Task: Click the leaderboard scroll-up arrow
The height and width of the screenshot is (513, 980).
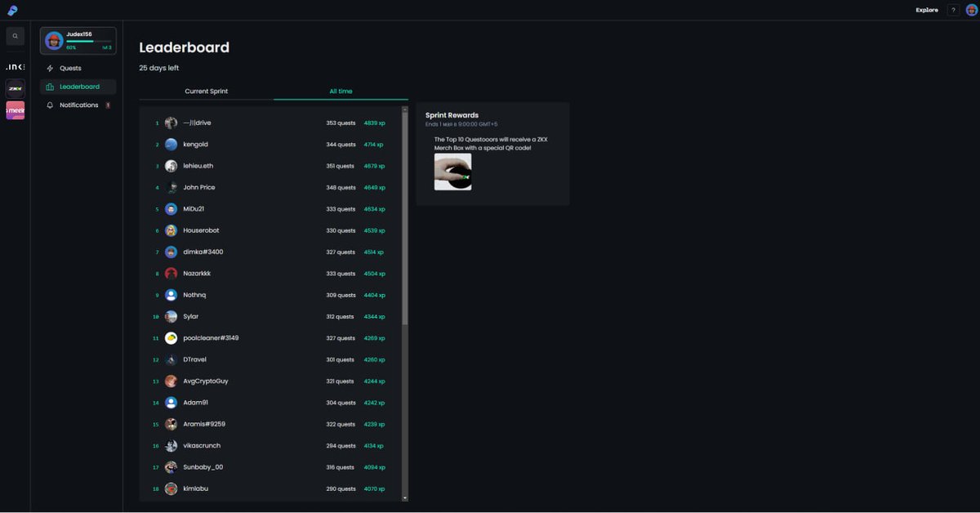Action: (404, 109)
